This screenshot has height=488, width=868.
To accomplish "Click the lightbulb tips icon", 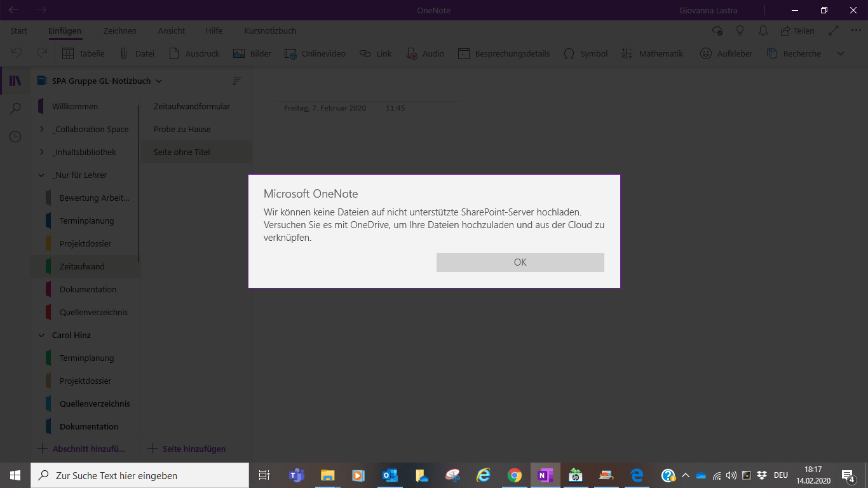I will pos(740,30).
